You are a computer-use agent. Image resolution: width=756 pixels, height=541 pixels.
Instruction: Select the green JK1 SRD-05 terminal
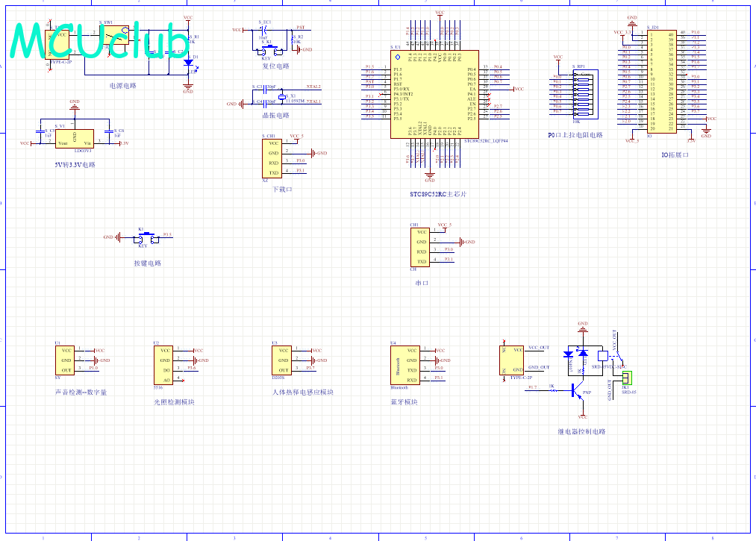(x=626, y=378)
